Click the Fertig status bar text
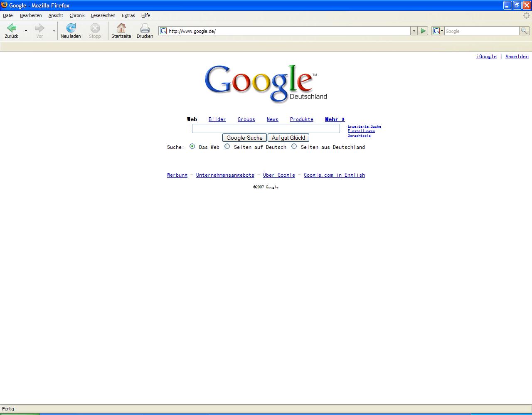This screenshot has height=415, width=532. click(x=8, y=409)
